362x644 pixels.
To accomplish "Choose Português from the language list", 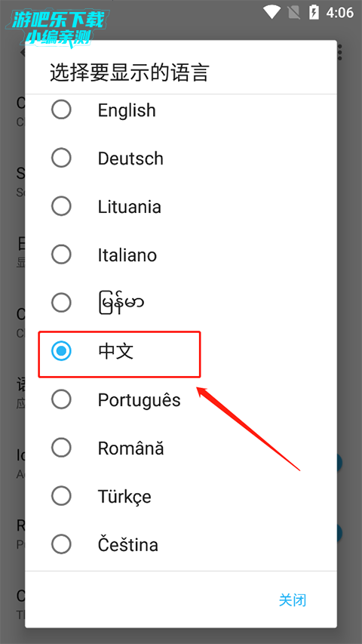I will [x=180, y=399].
